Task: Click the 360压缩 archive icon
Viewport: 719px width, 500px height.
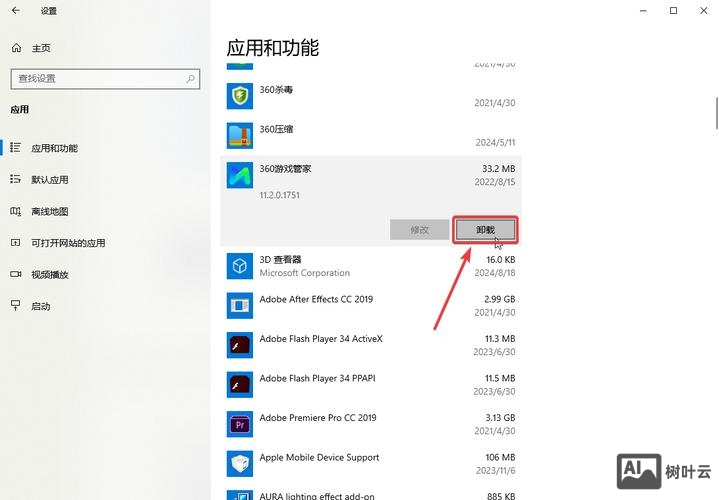Action: (x=240, y=135)
